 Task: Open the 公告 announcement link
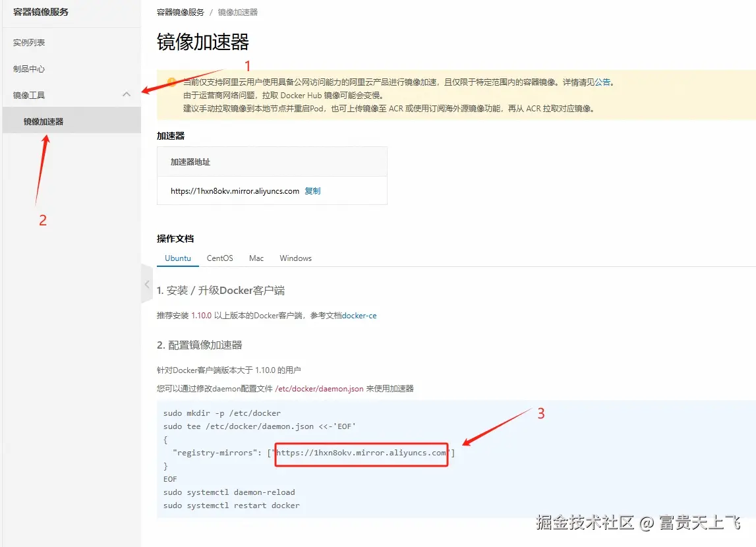[602, 82]
